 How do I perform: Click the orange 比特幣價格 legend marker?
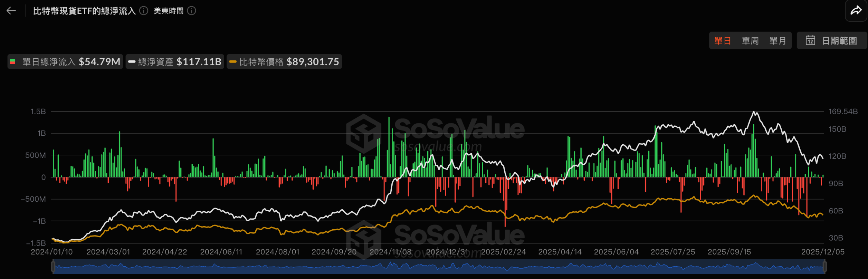click(x=233, y=62)
